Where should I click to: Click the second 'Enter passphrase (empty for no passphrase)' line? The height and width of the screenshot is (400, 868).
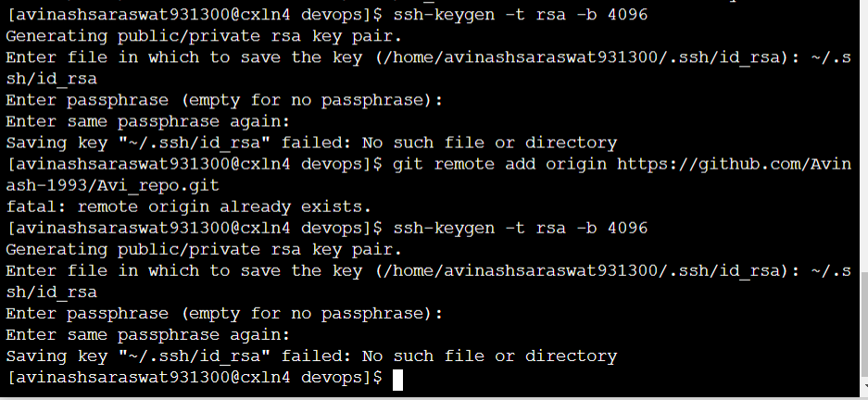click(224, 313)
